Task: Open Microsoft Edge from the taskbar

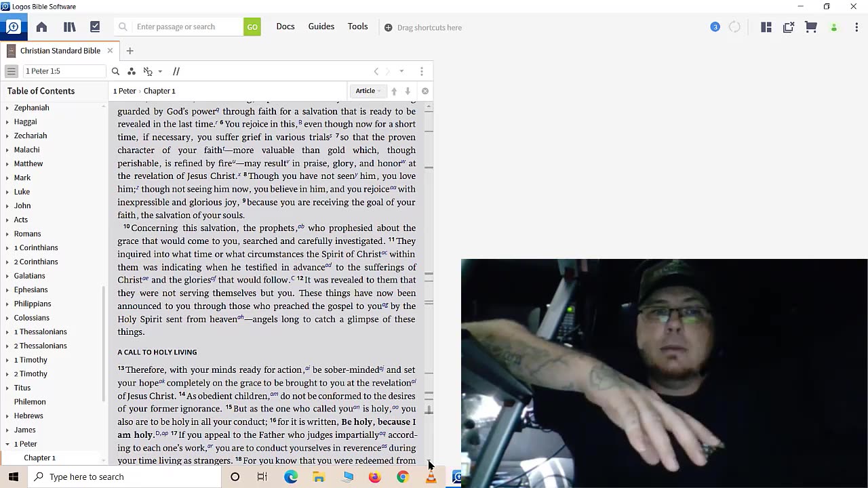Action: tap(291, 476)
